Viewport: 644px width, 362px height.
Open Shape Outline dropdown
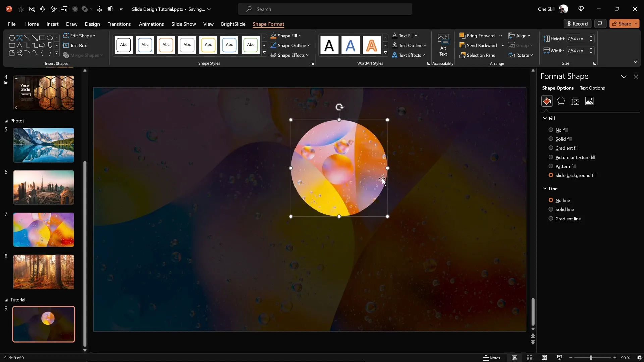pyautogui.click(x=290, y=45)
